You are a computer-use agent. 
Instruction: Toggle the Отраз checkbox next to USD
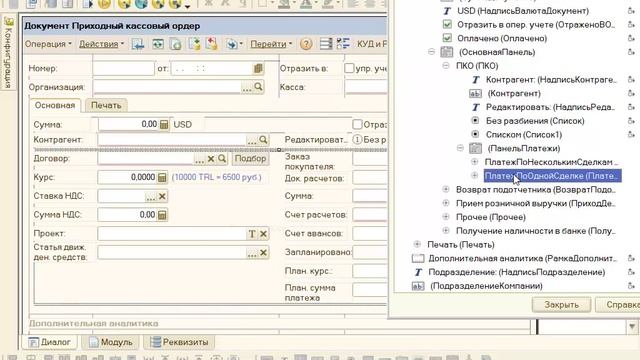point(357,124)
